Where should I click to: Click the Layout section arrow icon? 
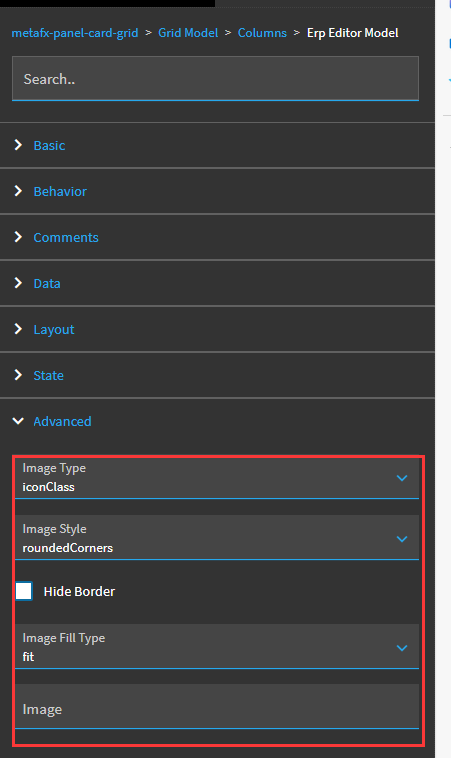18,329
